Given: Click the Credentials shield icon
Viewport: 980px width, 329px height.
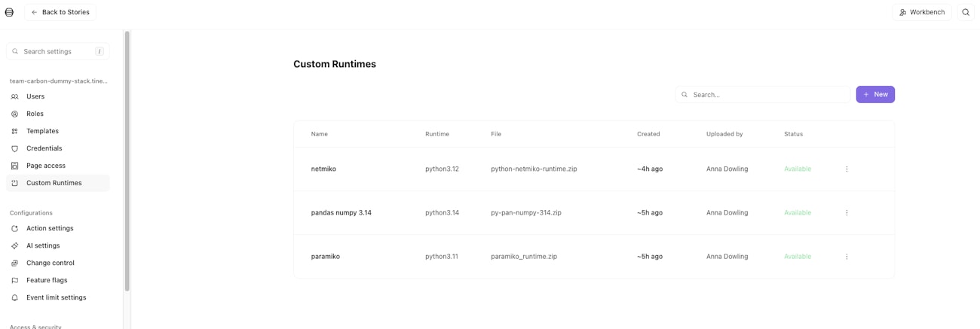Looking at the screenshot, I should 14,149.
